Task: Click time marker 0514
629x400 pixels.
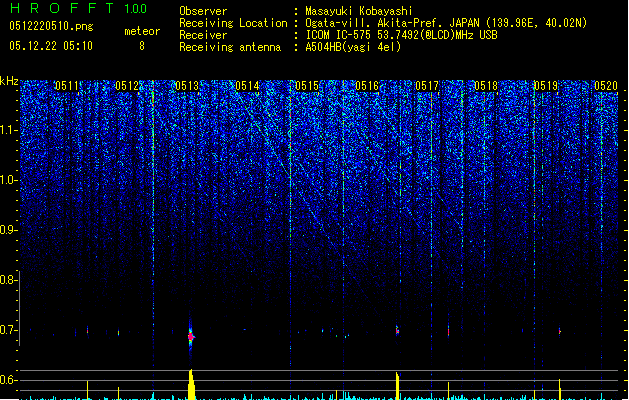Action: coord(247,86)
